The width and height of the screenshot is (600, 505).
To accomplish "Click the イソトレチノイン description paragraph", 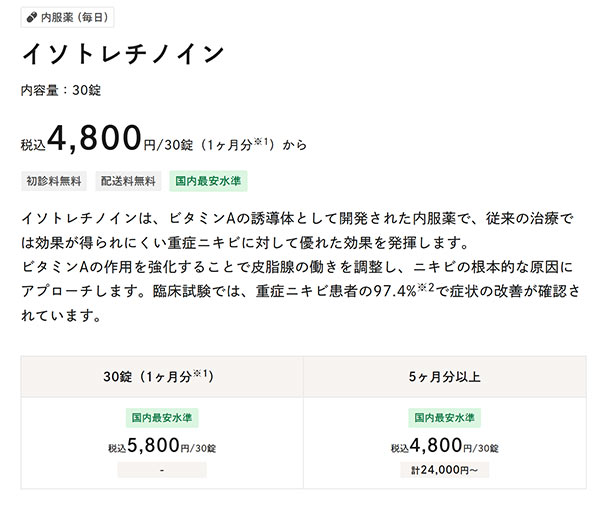I will (x=300, y=267).
